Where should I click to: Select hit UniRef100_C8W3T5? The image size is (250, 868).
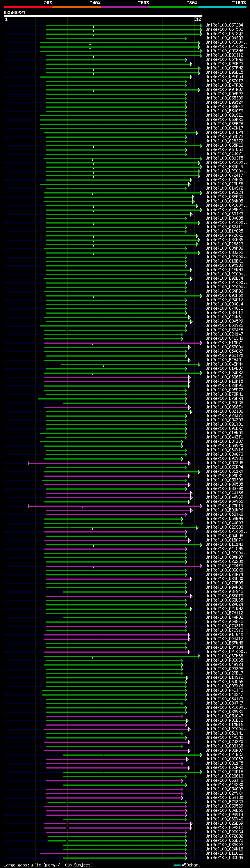[224, 158]
